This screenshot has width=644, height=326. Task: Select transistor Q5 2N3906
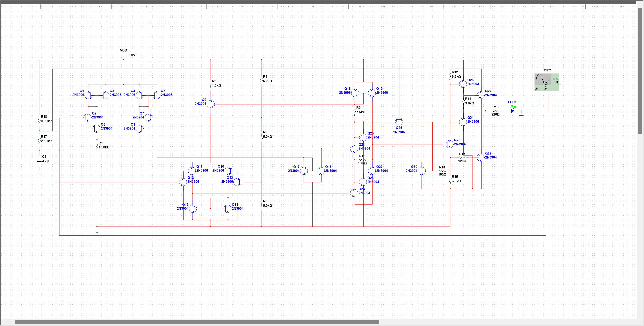click(x=156, y=95)
